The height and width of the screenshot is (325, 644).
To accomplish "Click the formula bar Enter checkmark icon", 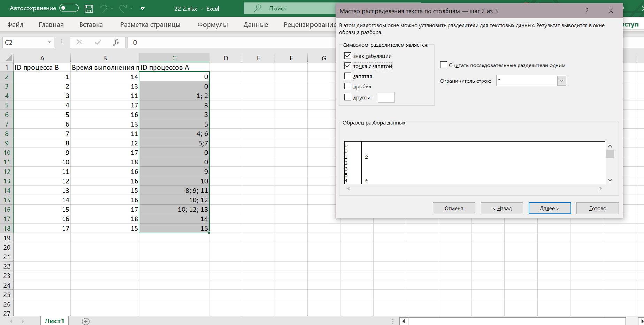I will 98,42.
